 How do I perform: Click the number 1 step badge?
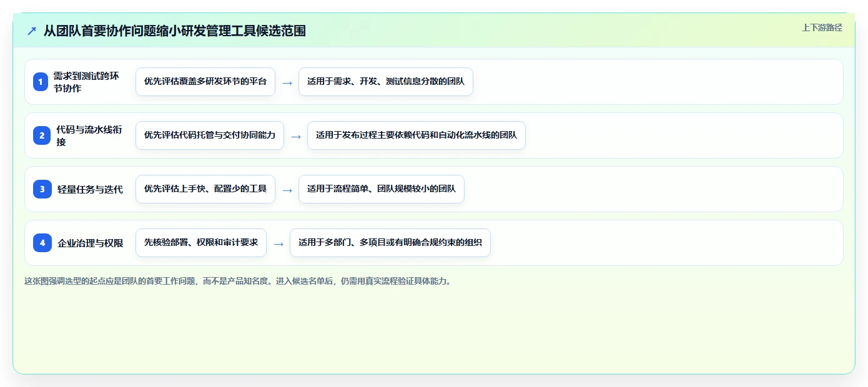click(41, 82)
